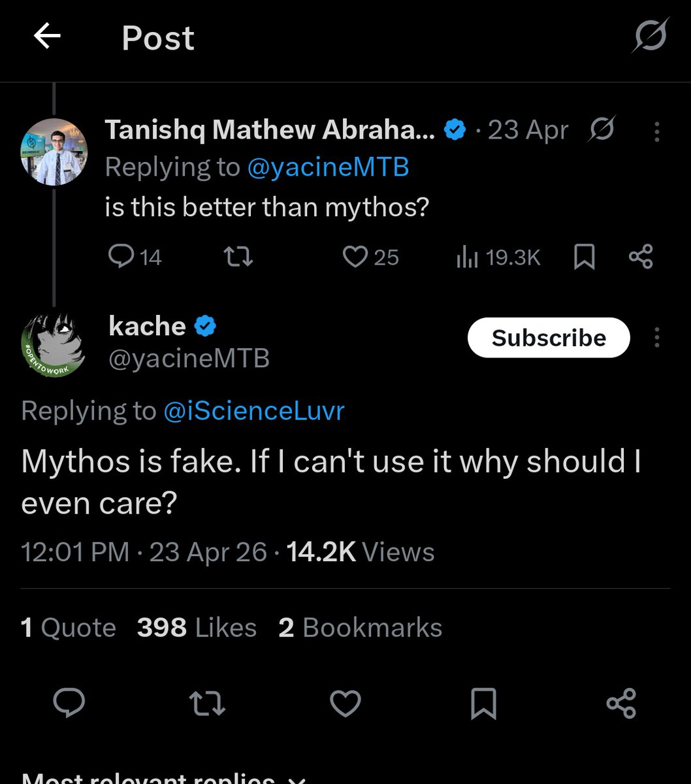Tap Grok icon beside 23 Apr date
691x784 pixels.
tap(601, 131)
